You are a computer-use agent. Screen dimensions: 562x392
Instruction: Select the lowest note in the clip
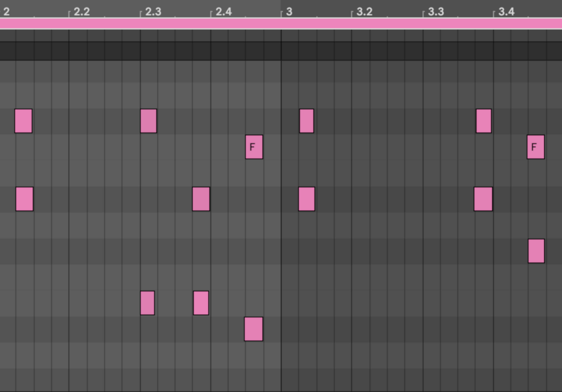[254, 329]
